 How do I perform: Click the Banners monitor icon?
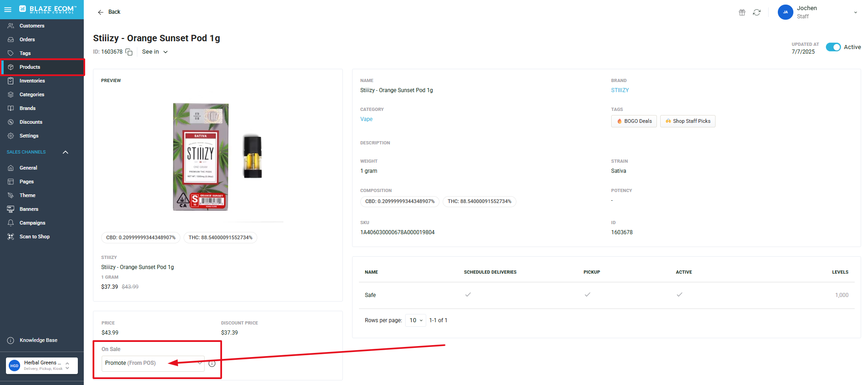click(11, 209)
